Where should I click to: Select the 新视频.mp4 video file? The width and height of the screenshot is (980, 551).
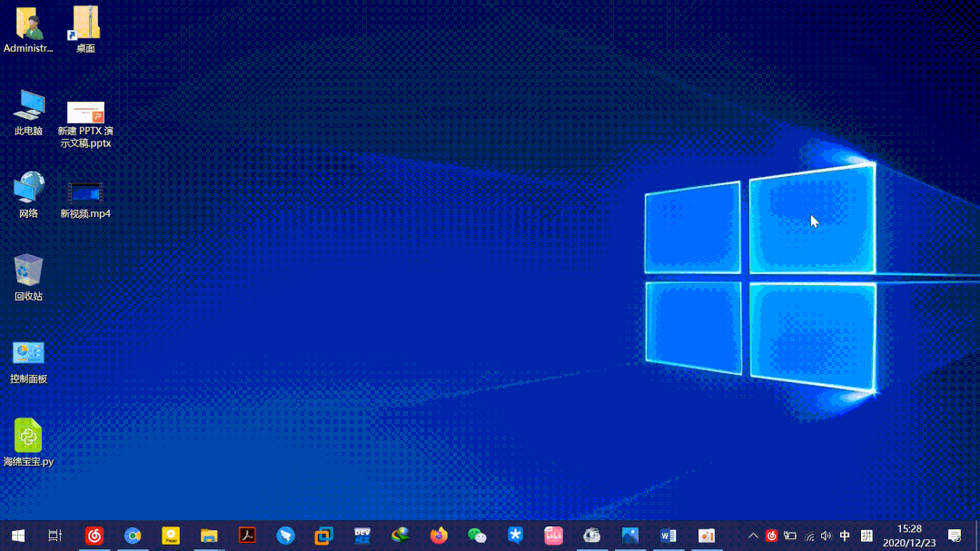85,201
